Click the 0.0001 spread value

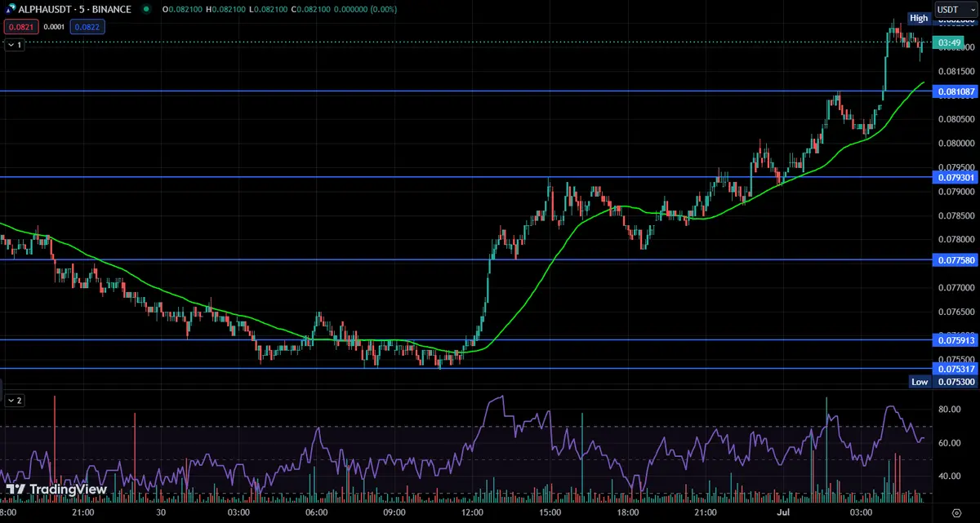[52, 27]
